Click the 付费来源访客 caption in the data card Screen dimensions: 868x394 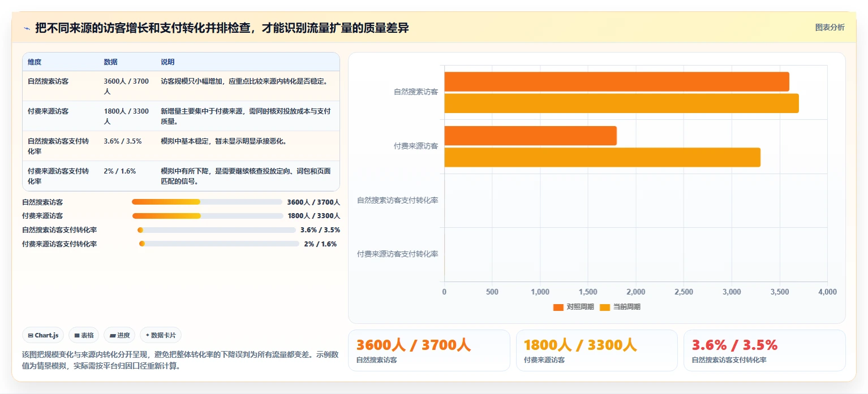[544, 360]
